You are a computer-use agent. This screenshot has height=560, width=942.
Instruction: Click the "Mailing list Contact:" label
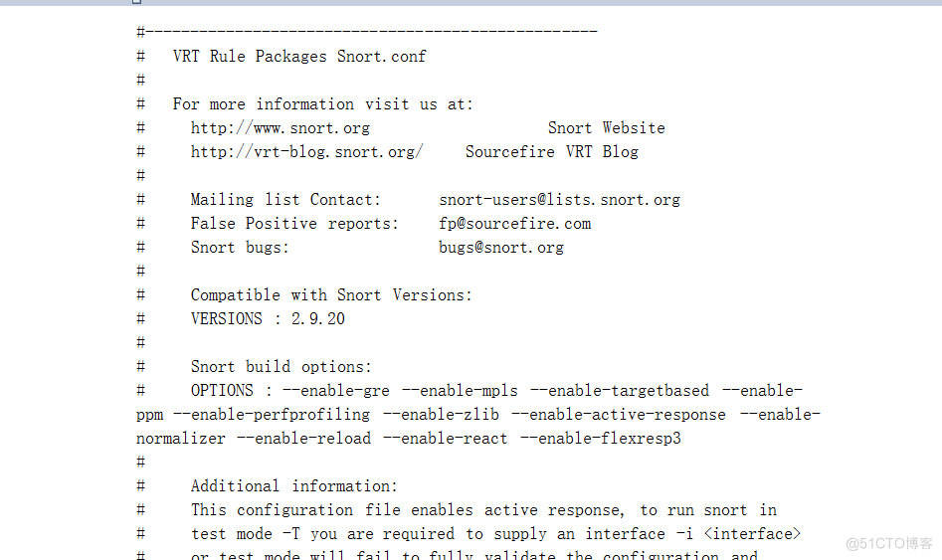(285, 200)
